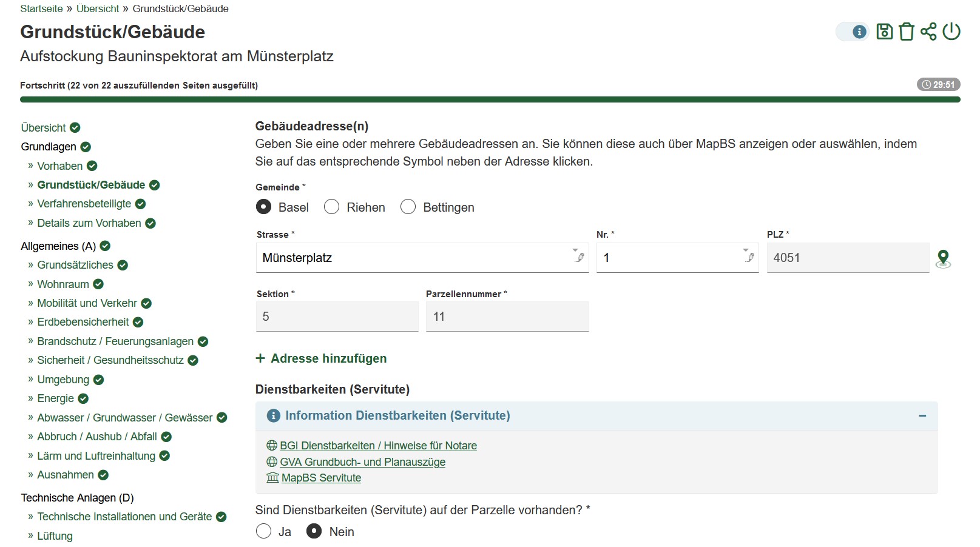Select Bettingen as Gemeinde
The height and width of the screenshot is (547, 980).
point(408,207)
